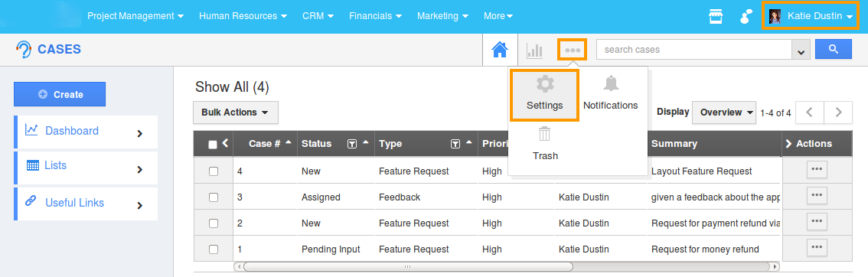Expand search cases advanced dropdown arrow
868x277 pixels.
[801, 51]
